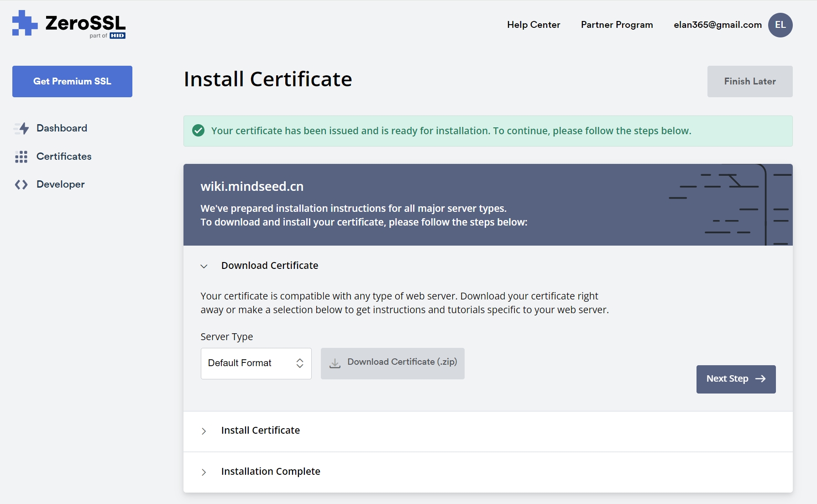Image resolution: width=817 pixels, height=504 pixels.
Task: Select the Install Certificate accordion title
Action: click(261, 430)
